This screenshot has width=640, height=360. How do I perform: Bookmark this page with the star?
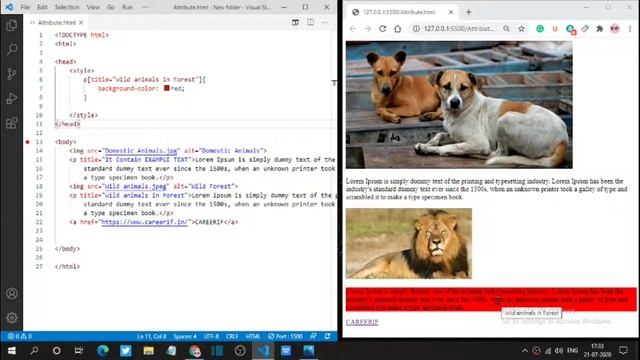coord(521,29)
